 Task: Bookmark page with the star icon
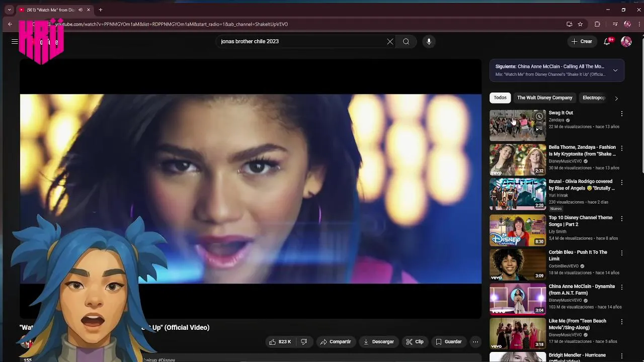click(x=580, y=24)
